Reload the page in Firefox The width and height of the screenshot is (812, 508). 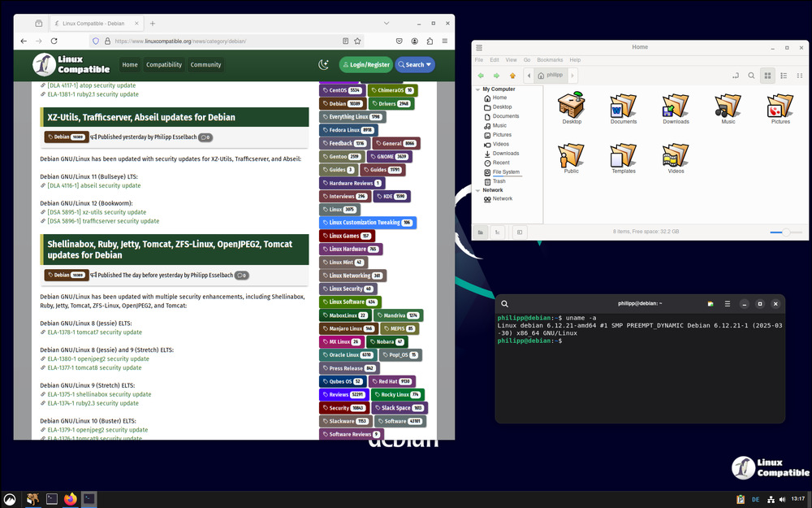point(54,41)
